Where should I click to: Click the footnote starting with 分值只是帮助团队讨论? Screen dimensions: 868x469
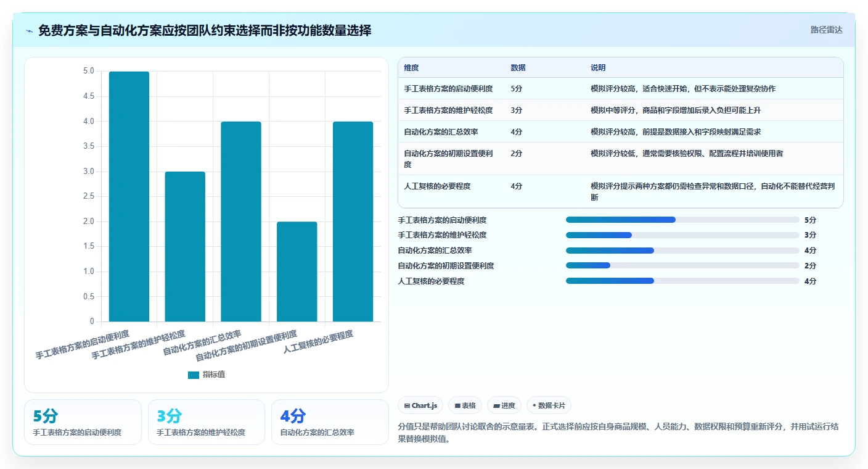click(x=618, y=433)
